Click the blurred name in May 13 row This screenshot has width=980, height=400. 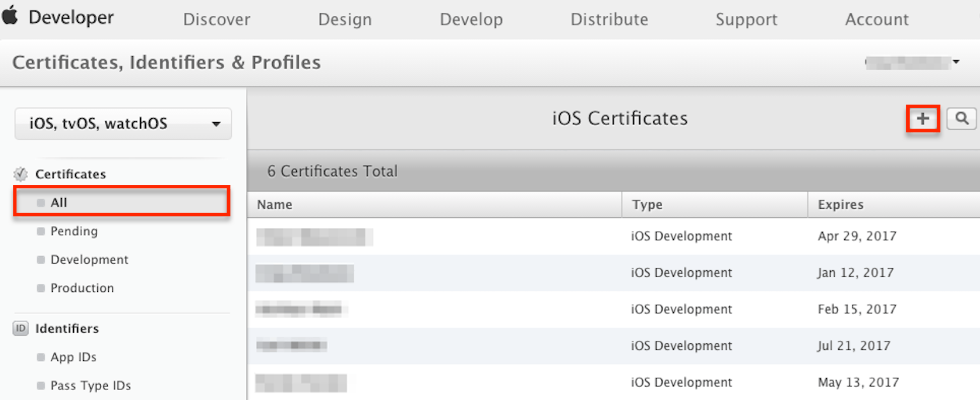pyautogui.click(x=301, y=383)
